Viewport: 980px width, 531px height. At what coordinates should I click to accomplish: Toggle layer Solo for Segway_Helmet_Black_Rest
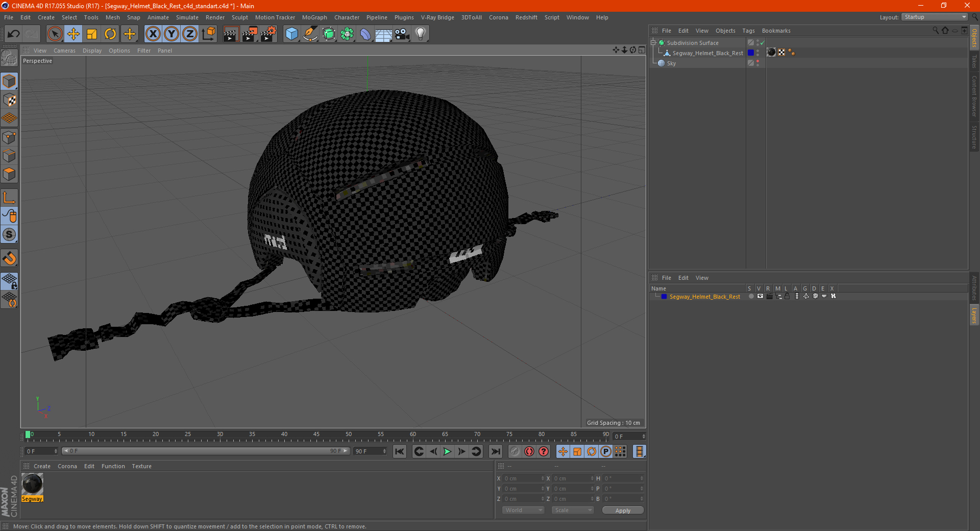click(x=751, y=296)
